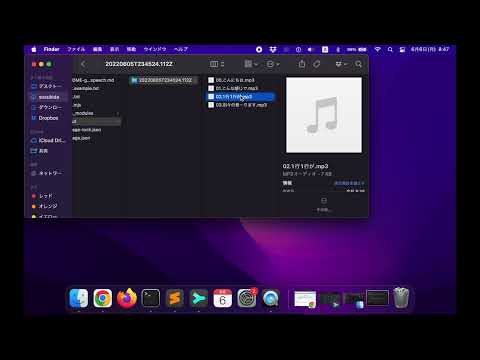Restore minimized Chrome window from Dock
Image resolution: width=480 pixels, height=360 pixels.
pyautogui.click(x=305, y=299)
